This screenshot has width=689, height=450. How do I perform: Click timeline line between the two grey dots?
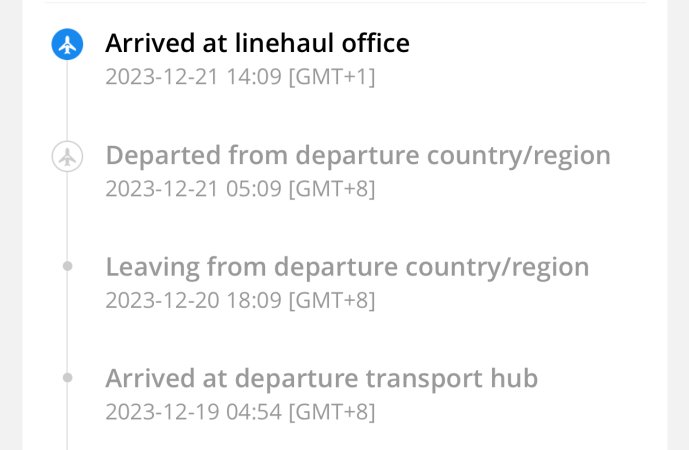coord(67,322)
